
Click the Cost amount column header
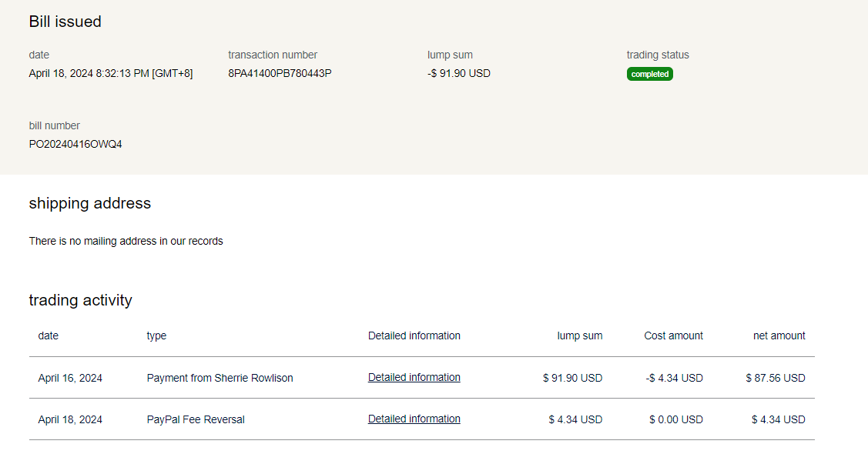coord(673,335)
